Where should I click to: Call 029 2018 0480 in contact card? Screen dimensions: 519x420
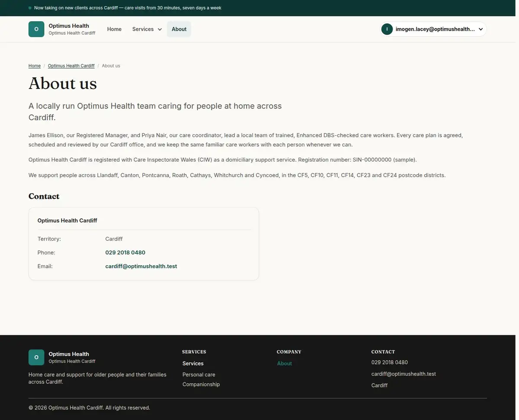[125, 252]
